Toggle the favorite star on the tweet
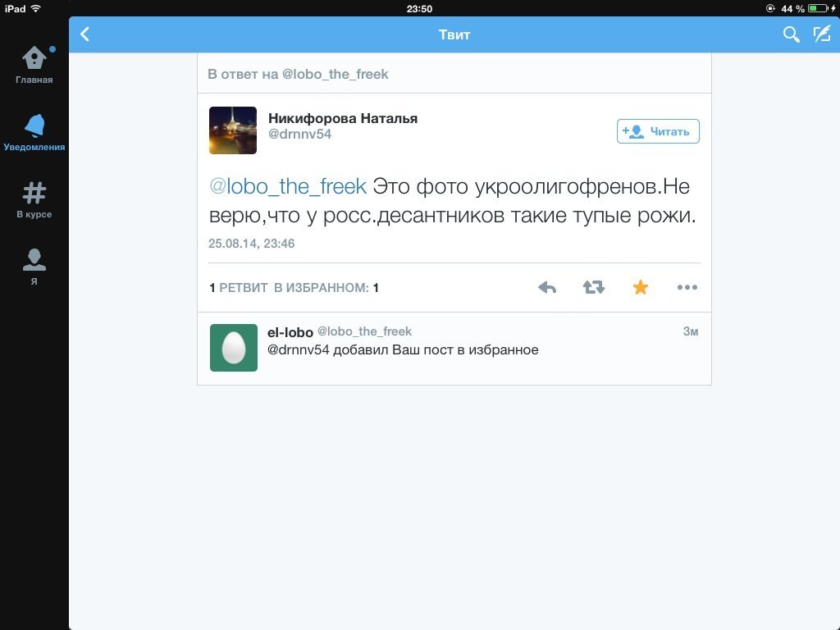840x630 pixels. [640, 288]
